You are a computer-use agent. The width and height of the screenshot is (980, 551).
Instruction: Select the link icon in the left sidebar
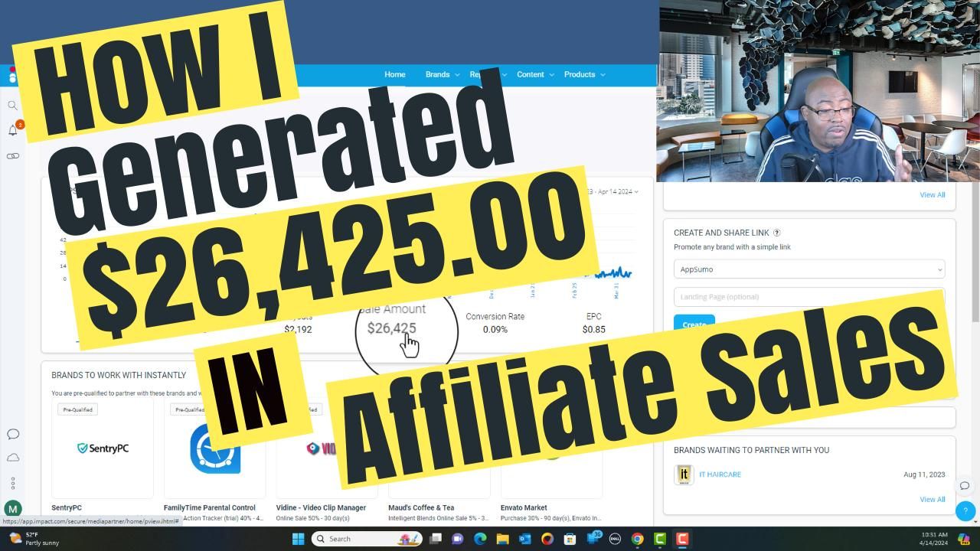(x=12, y=155)
